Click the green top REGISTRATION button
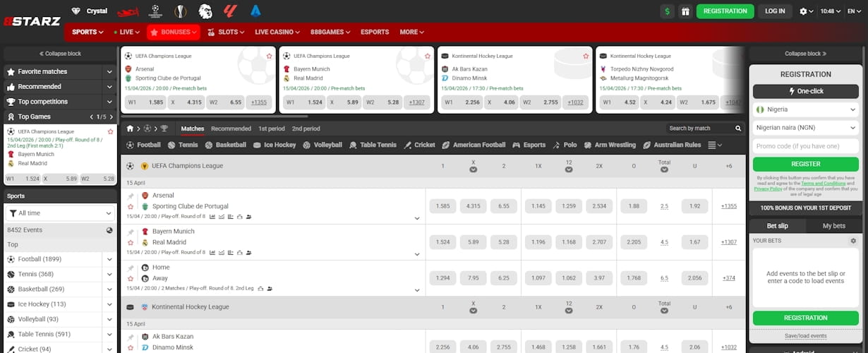Viewport: 868px width, 353px height. (x=725, y=11)
